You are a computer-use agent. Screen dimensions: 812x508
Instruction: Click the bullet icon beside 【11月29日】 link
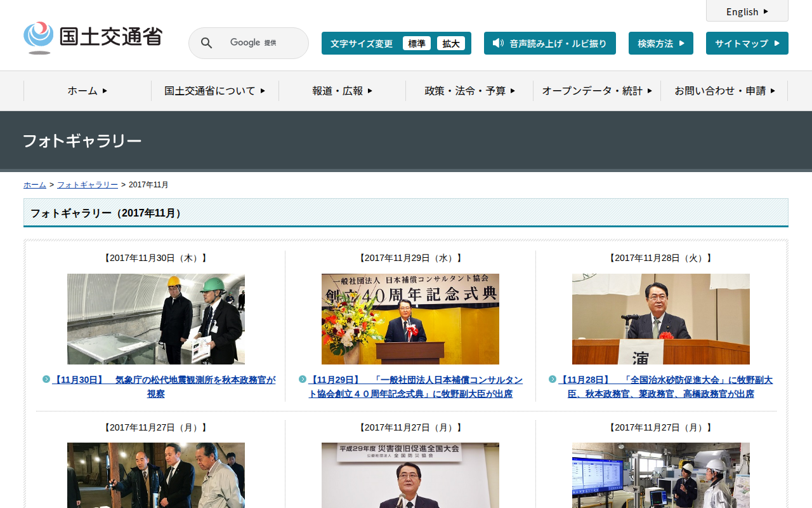(303, 379)
